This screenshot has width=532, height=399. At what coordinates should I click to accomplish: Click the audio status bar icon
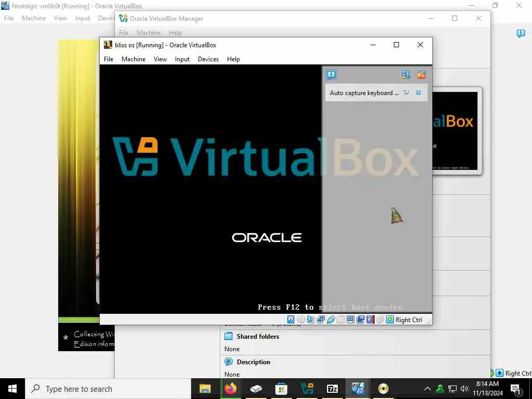point(311,320)
